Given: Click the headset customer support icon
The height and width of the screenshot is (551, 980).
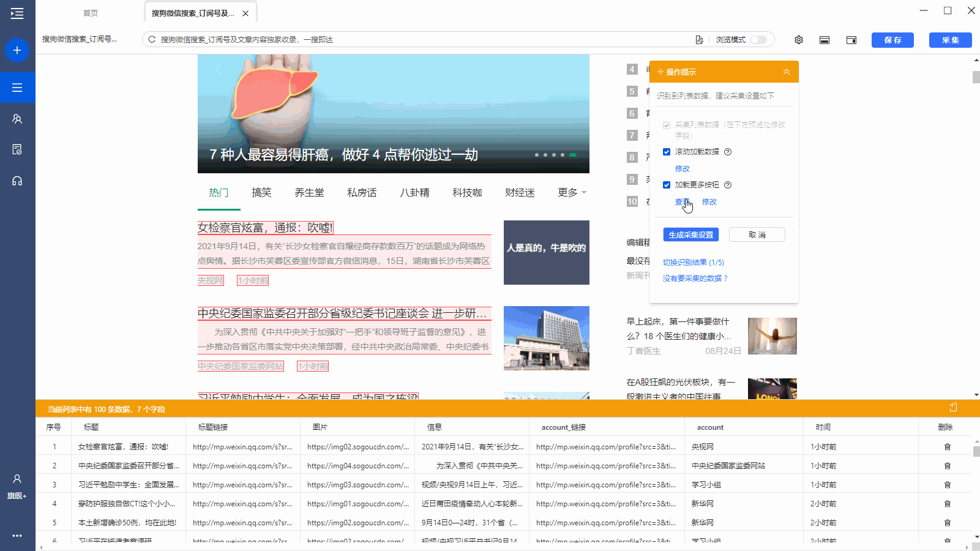Looking at the screenshot, I should click(x=17, y=181).
